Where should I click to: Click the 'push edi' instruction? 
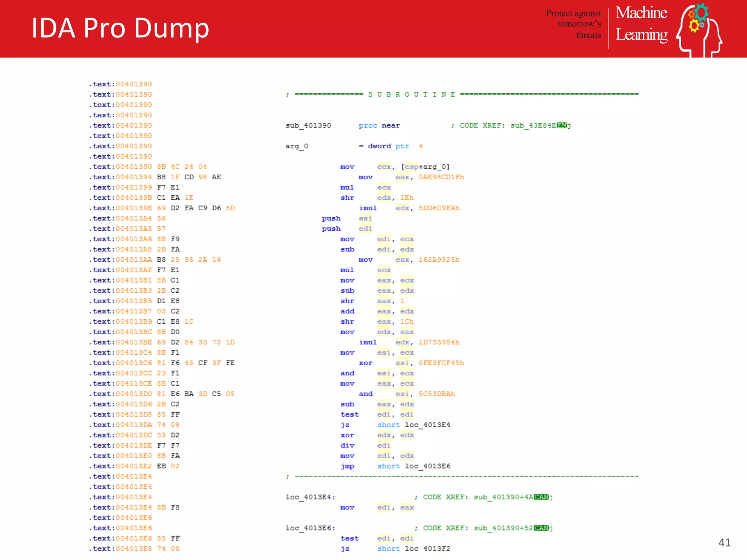pos(347,229)
